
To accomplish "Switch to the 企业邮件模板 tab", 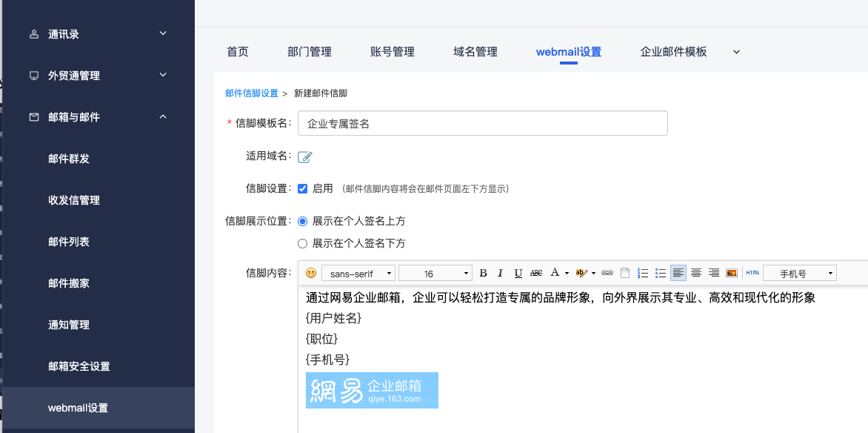I will click(x=674, y=52).
